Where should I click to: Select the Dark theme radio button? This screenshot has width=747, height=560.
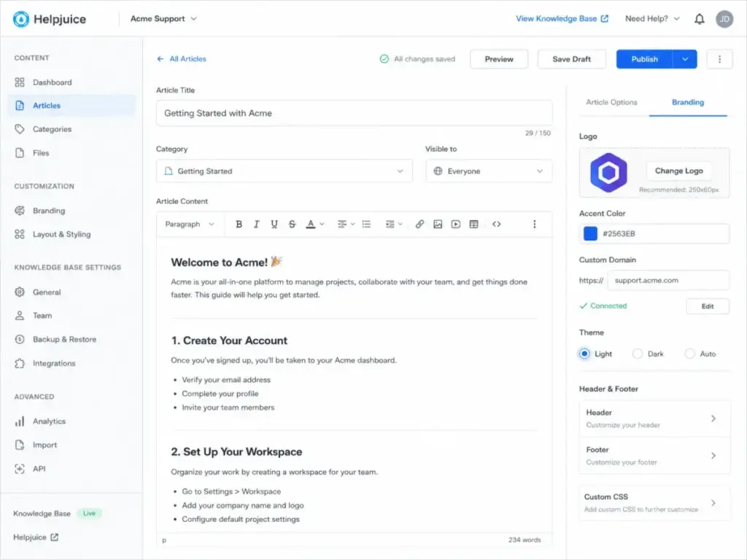click(x=637, y=354)
